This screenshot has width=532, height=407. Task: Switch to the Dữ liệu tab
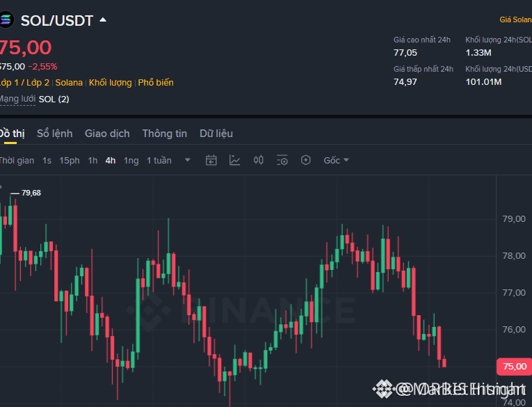[216, 134]
